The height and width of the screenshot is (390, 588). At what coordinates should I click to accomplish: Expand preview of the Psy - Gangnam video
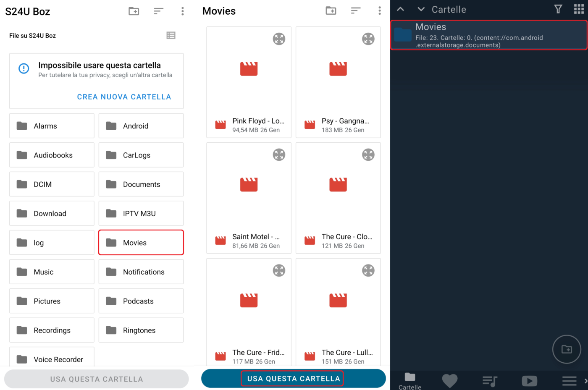point(368,39)
